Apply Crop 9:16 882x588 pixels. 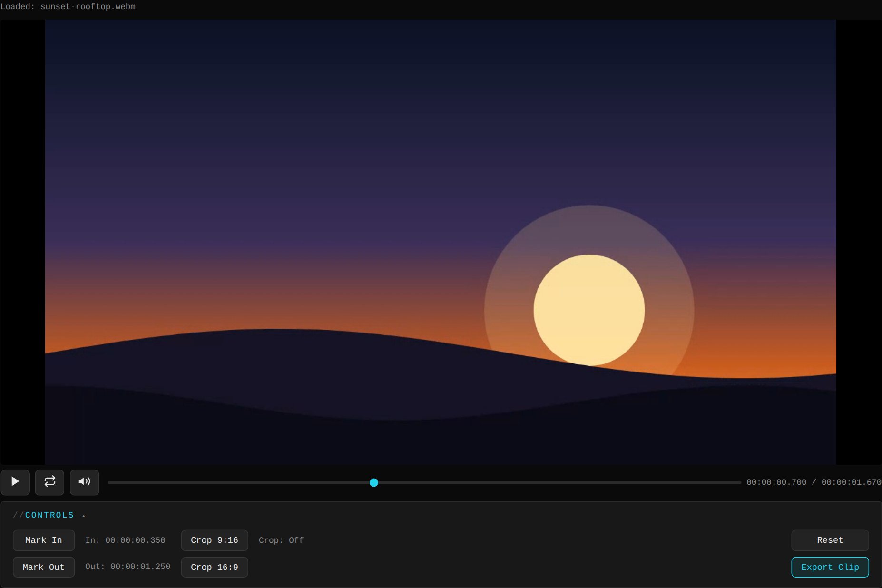(x=215, y=540)
